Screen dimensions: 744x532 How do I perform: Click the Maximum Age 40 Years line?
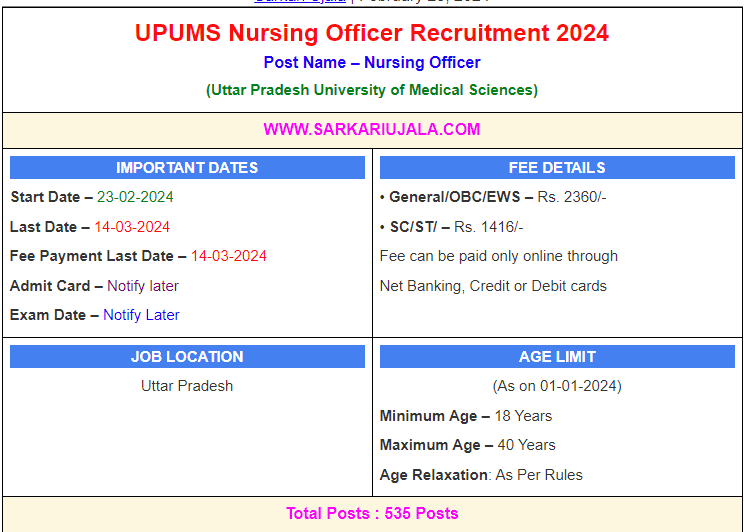tap(468, 445)
